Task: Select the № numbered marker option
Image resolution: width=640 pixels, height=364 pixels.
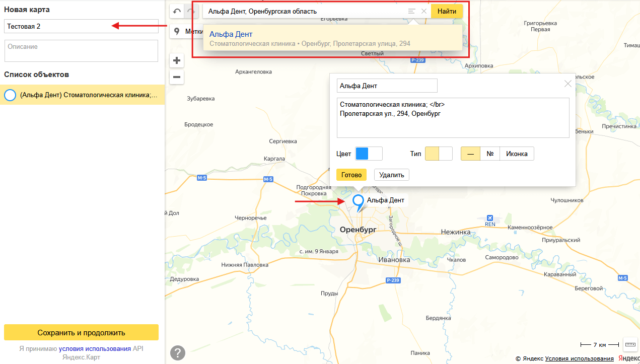Action: pyautogui.click(x=490, y=154)
